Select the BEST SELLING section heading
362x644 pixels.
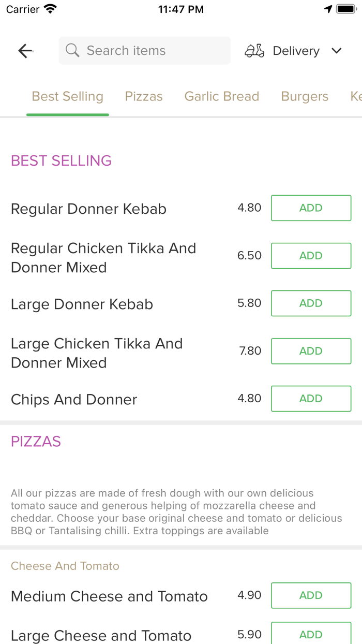pos(61,161)
